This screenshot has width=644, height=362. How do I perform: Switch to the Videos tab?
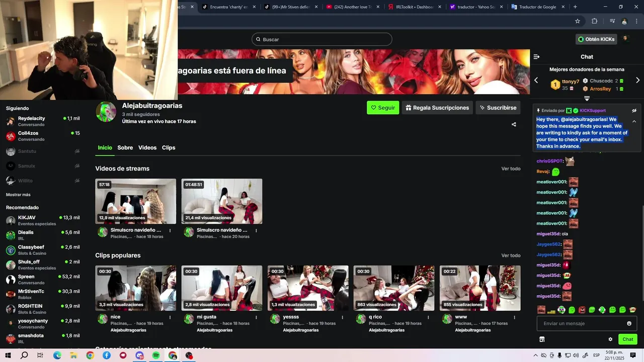[147, 148]
